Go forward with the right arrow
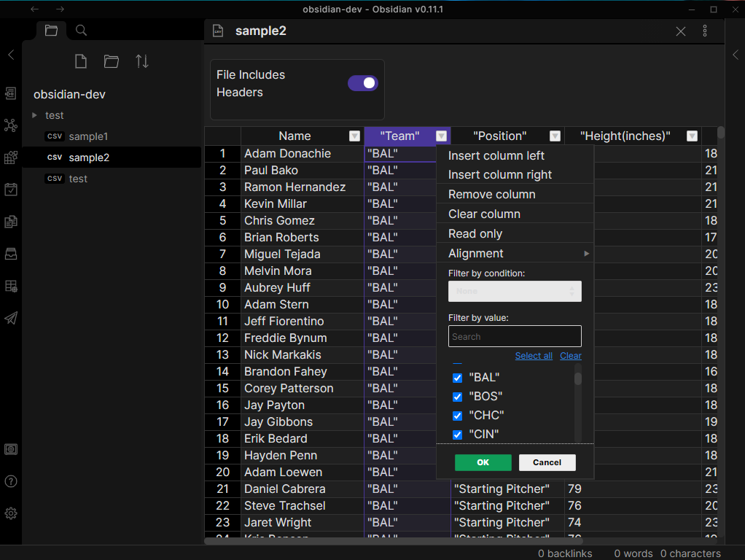Image resolution: width=745 pixels, height=560 pixels. click(x=60, y=9)
